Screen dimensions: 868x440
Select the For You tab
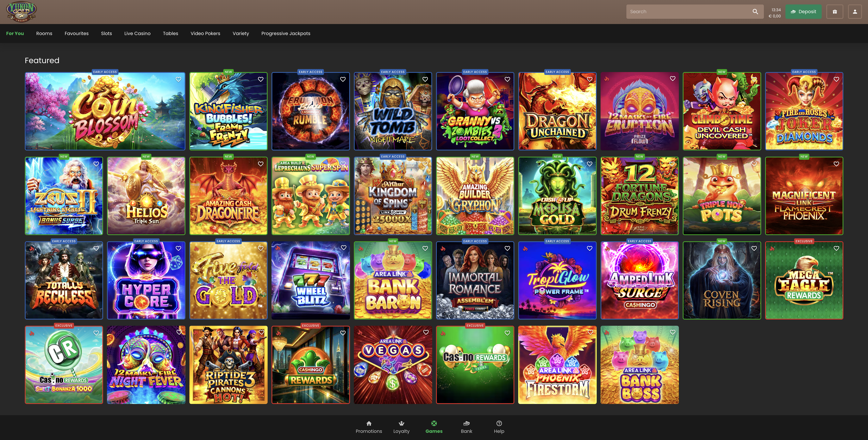[15, 33]
